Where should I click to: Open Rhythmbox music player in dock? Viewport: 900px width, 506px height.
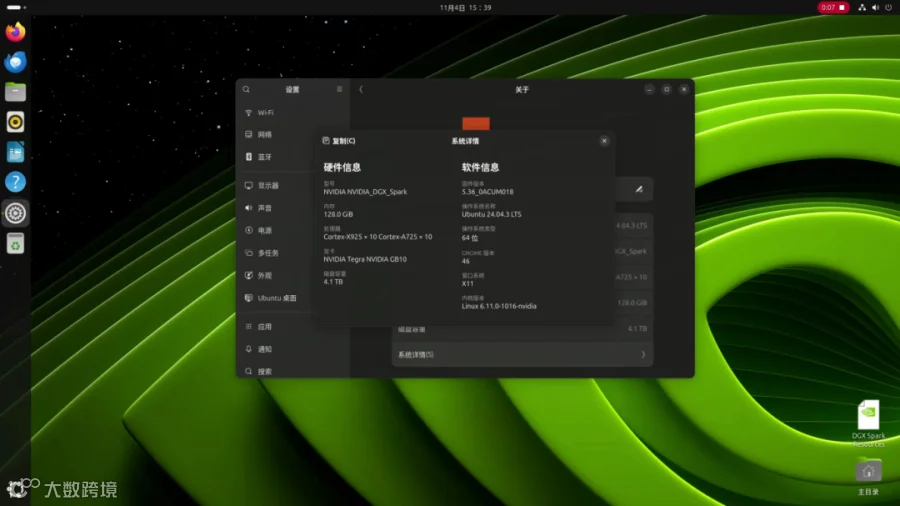[15, 122]
